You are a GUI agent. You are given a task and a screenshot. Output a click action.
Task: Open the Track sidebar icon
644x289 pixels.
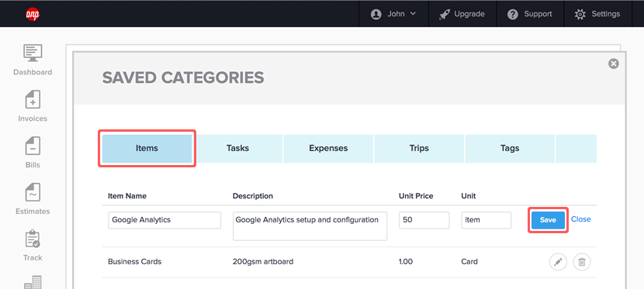tap(33, 239)
